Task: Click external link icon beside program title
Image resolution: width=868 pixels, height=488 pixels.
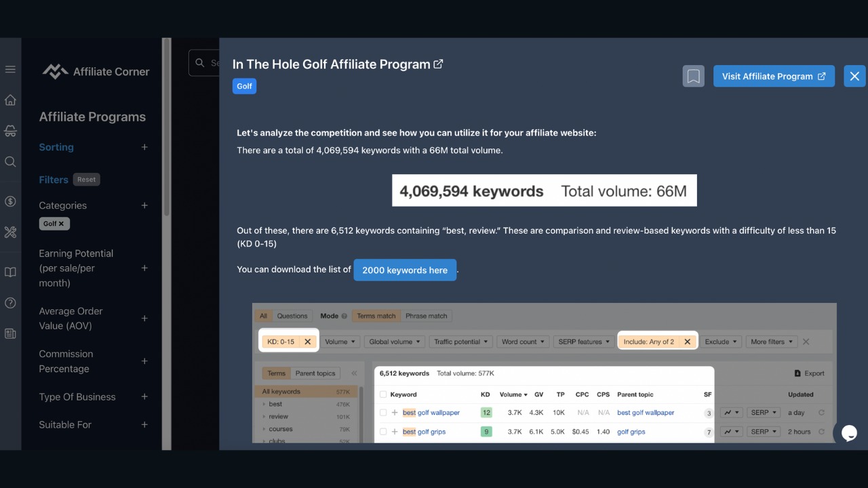Action: click(438, 64)
